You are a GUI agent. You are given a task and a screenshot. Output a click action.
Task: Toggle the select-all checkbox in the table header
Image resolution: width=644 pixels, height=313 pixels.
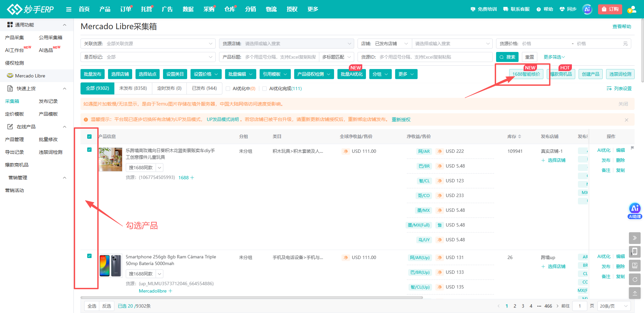coord(89,136)
